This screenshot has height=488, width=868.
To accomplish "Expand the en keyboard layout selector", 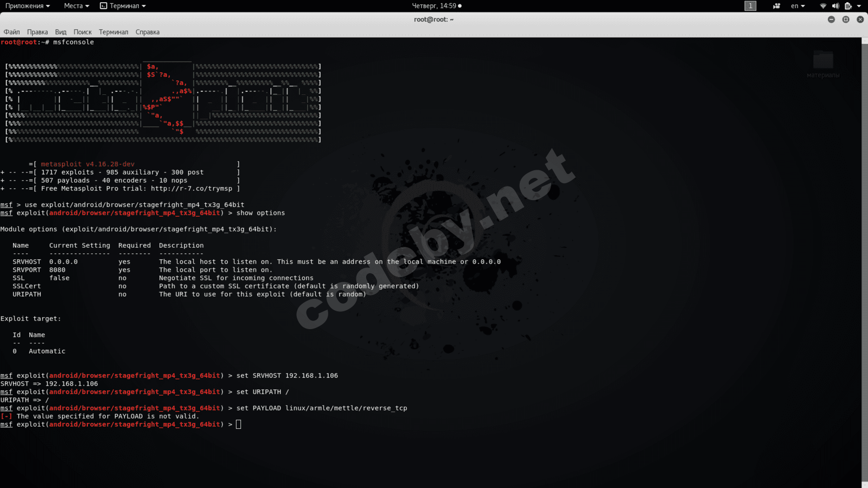I will (797, 6).
